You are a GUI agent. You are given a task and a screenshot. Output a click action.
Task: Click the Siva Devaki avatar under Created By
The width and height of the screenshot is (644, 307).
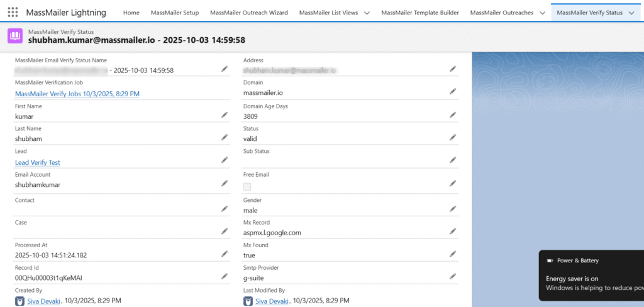click(19, 301)
